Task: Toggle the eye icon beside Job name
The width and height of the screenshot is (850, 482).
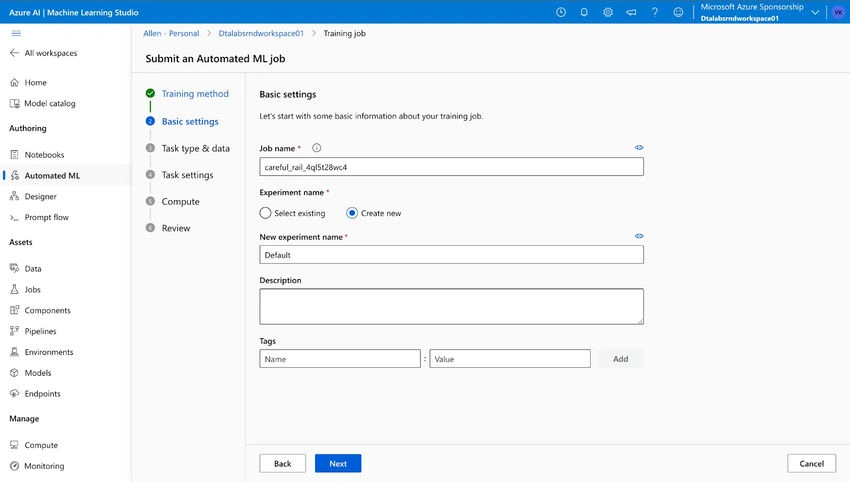Action: pyautogui.click(x=639, y=147)
